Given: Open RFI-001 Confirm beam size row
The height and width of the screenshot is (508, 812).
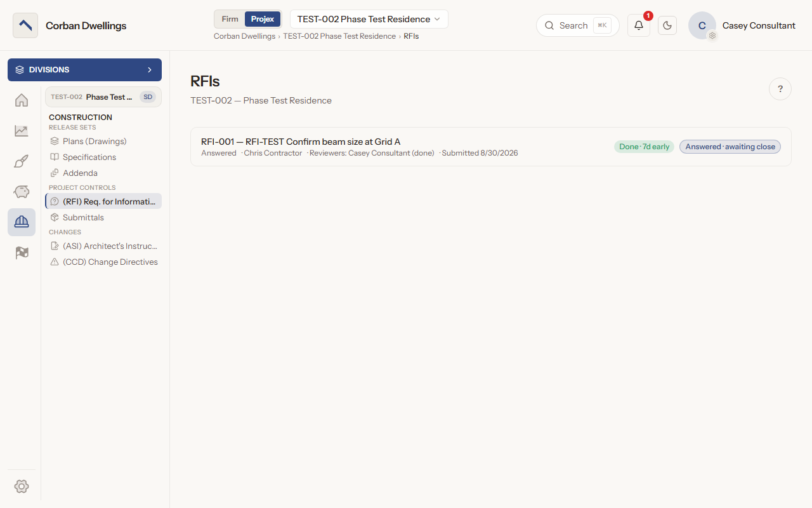Looking at the screenshot, I should coord(491,147).
